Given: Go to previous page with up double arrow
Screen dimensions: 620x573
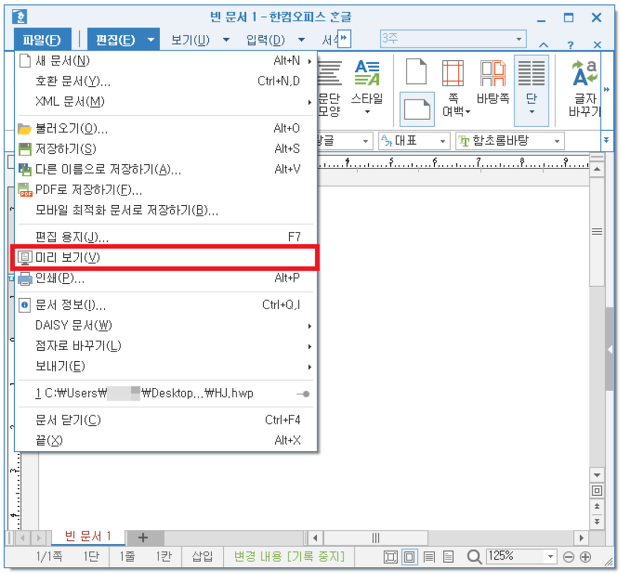Looking at the screenshot, I should (597, 507).
